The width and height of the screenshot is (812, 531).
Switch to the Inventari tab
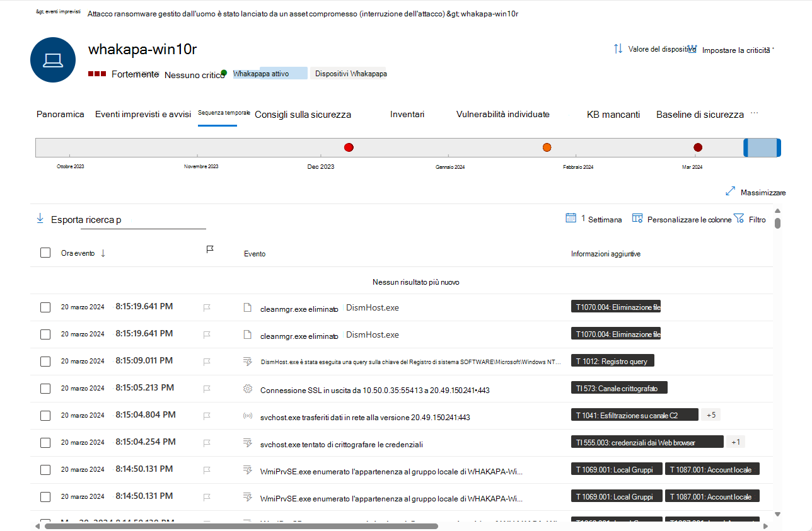407,114
